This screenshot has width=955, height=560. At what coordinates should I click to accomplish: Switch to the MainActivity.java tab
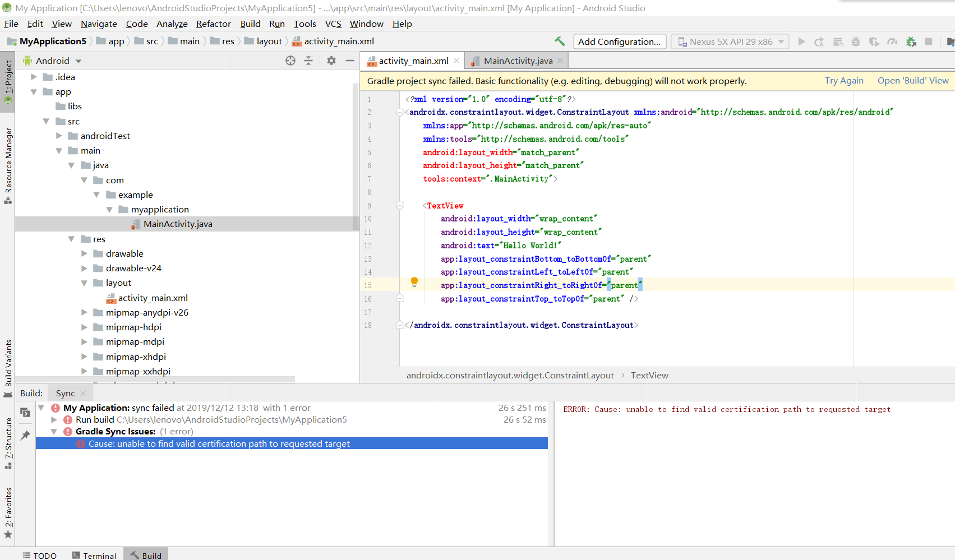[518, 61]
